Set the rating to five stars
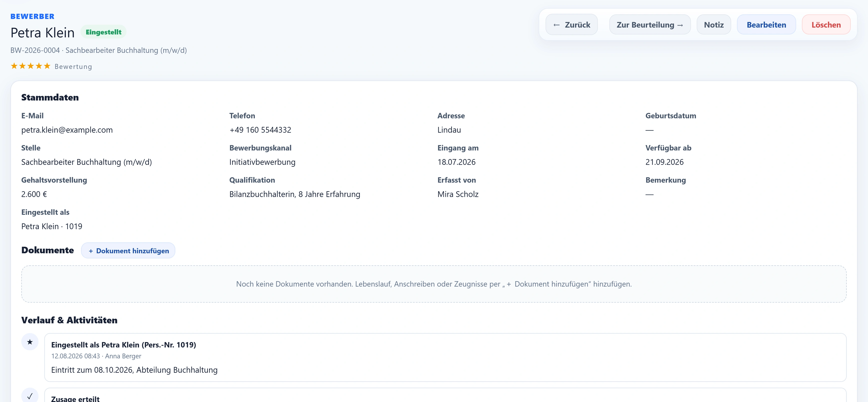This screenshot has height=402, width=868. [x=47, y=66]
